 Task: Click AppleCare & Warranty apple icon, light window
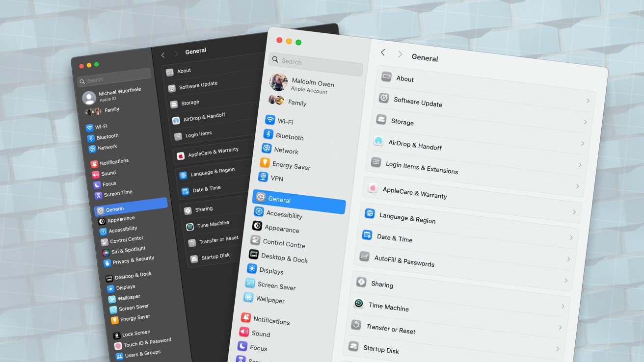pyautogui.click(x=373, y=188)
